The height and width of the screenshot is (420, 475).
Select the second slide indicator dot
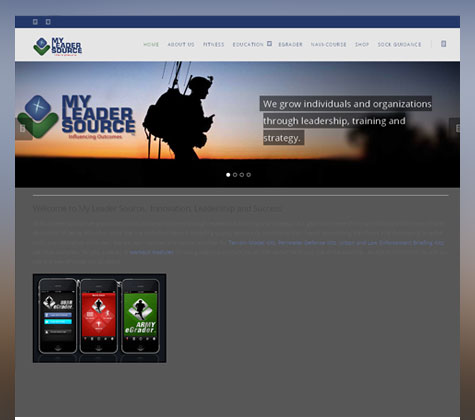[235, 175]
